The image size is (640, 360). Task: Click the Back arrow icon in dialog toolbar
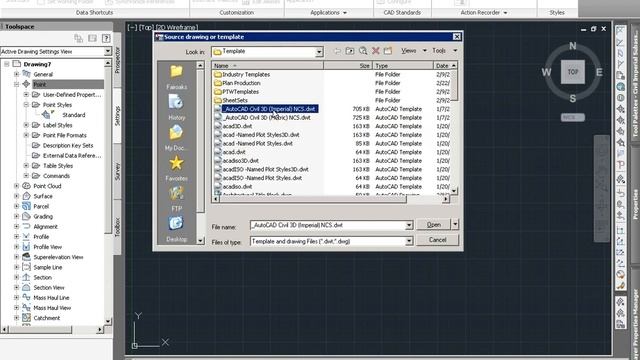tap(337, 51)
